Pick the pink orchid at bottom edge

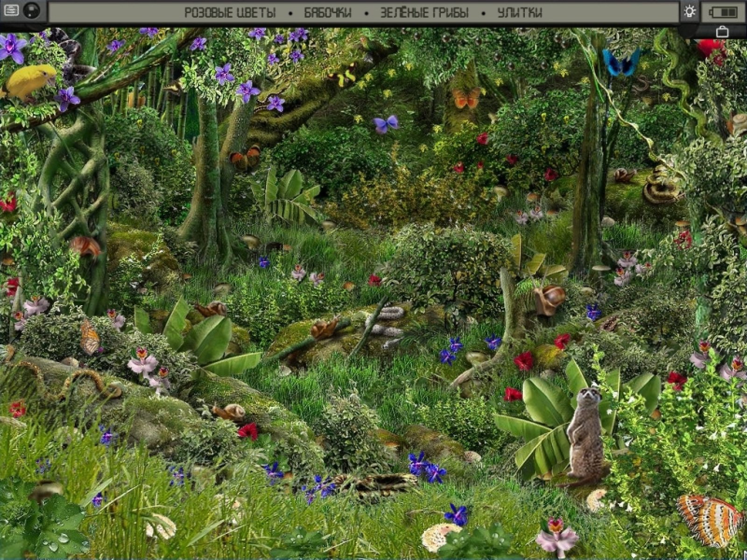point(556,537)
